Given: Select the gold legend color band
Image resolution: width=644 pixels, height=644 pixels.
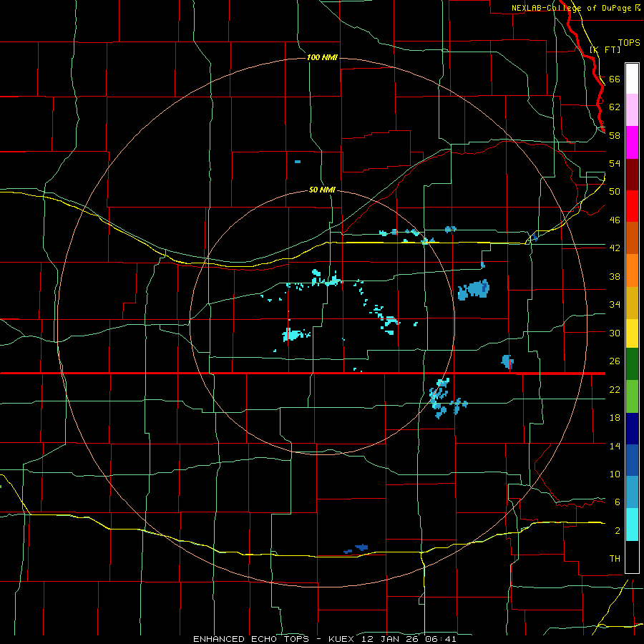Looking at the screenshot, I should [632, 303].
